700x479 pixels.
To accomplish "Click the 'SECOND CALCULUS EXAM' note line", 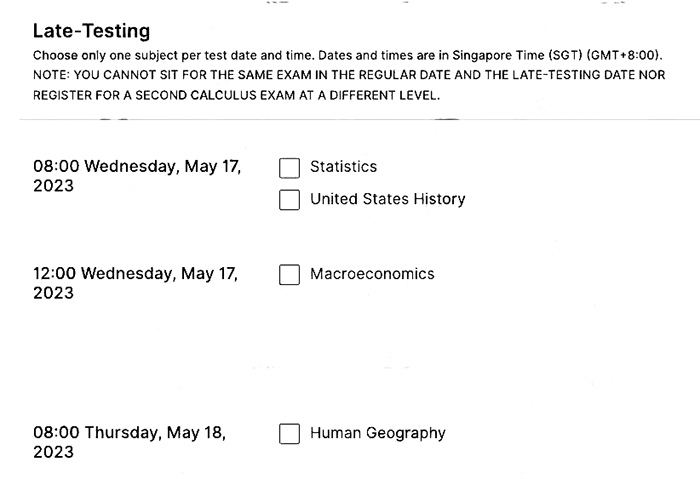I will (236, 96).
